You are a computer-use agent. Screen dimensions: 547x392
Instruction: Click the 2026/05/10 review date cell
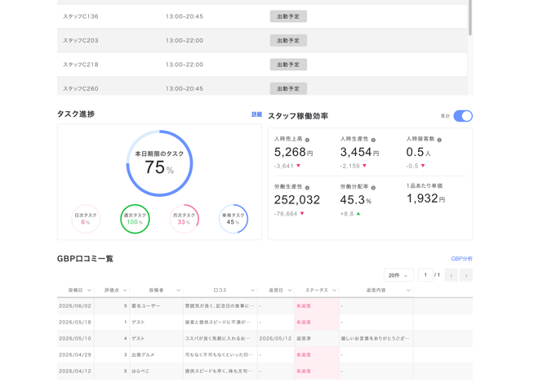(75, 339)
